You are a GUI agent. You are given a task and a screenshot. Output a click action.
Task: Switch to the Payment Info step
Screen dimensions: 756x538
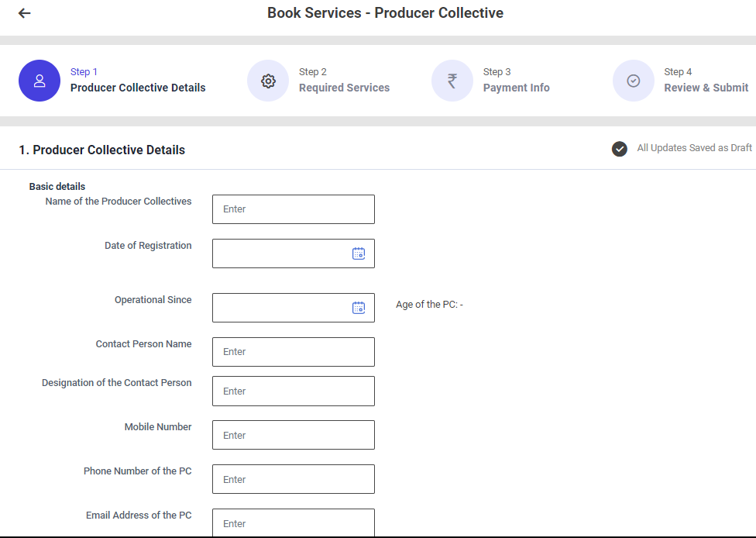click(x=516, y=88)
